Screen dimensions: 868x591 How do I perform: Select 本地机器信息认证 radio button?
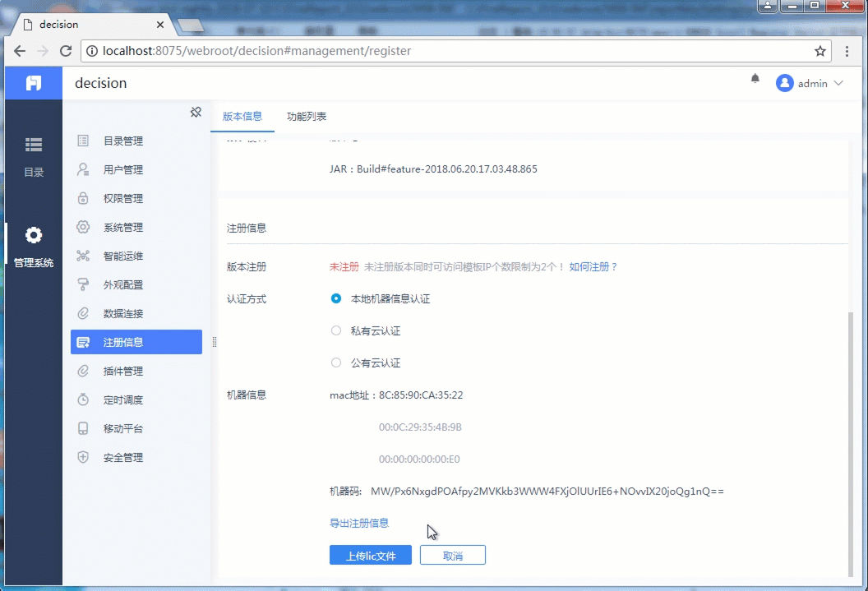(x=336, y=298)
